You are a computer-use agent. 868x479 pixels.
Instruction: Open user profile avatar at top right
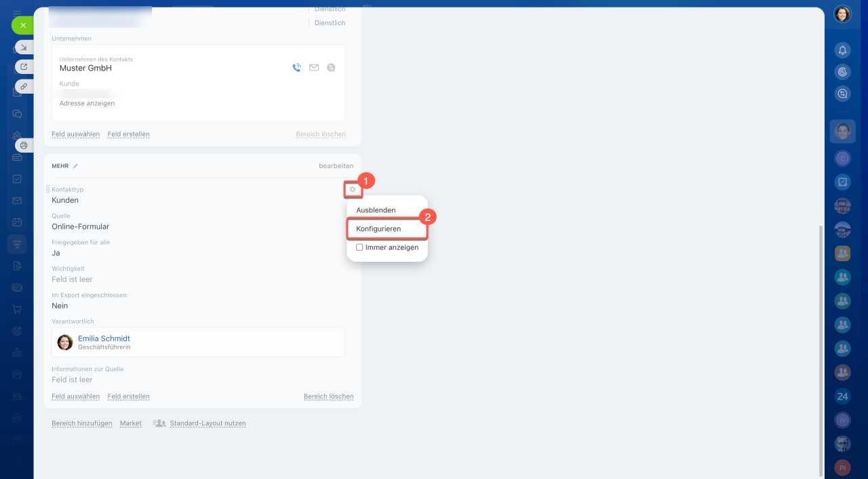tap(842, 14)
